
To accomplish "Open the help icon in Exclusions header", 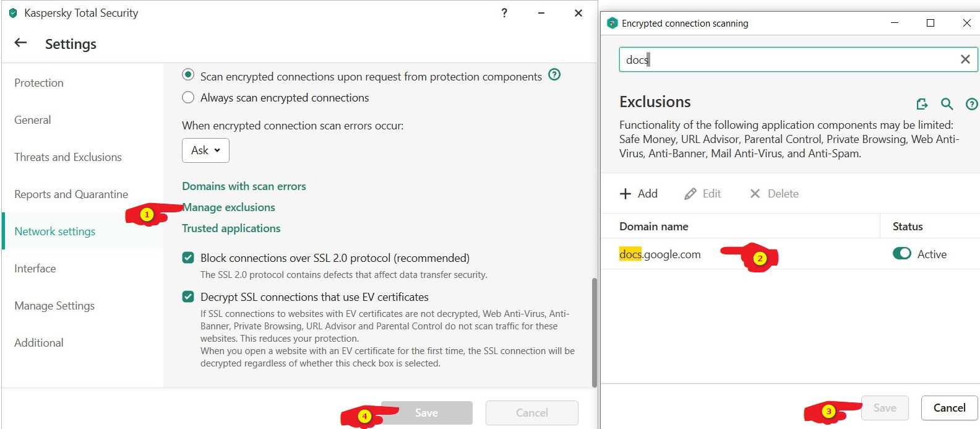I will (971, 104).
